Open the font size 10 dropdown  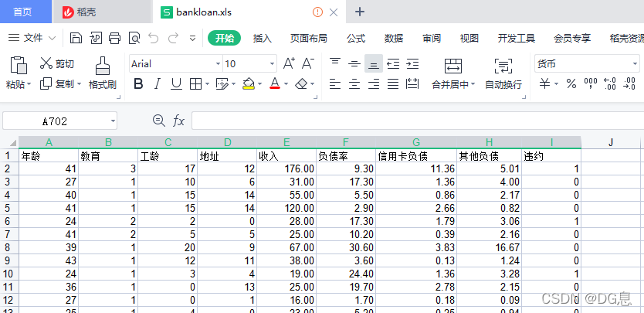point(273,64)
